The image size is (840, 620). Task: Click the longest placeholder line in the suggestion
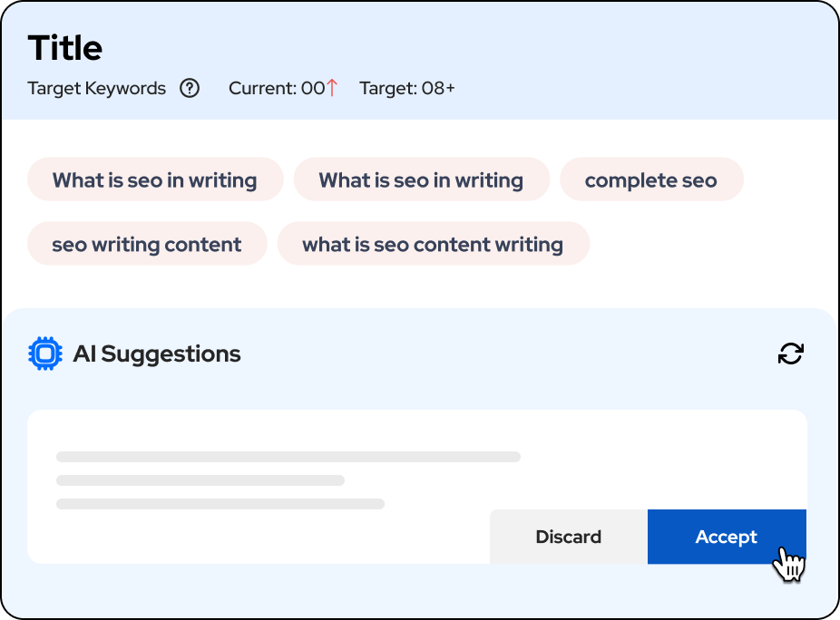(288, 457)
